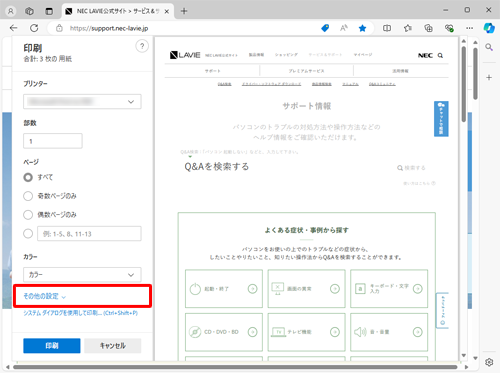Open the system dialog print link
The width and height of the screenshot is (500, 373).
point(80,313)
